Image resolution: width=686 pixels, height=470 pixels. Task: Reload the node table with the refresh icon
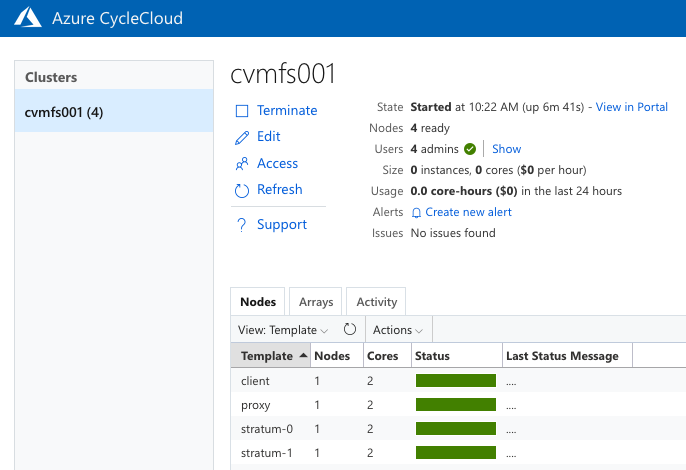[x=350, y=329]
